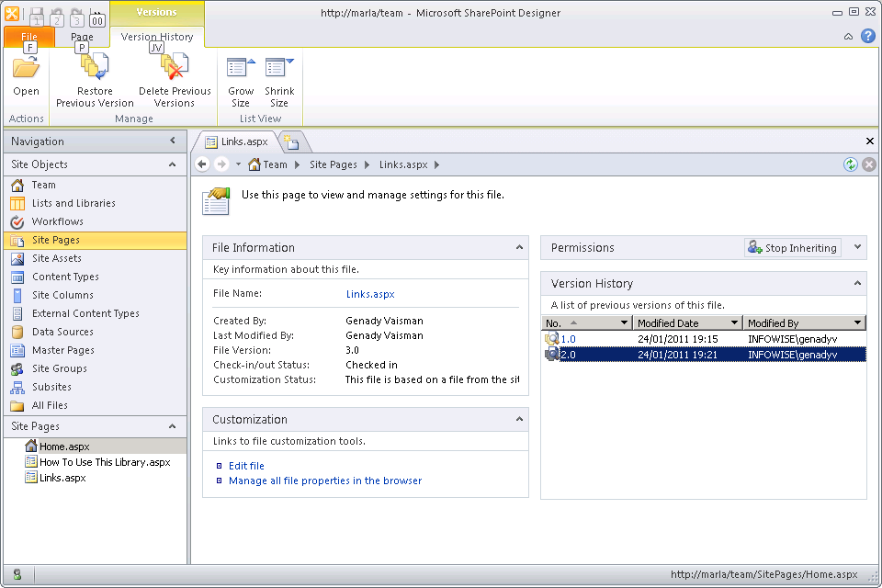
Task: Open the File tab
Action: (x=28, y=36)
